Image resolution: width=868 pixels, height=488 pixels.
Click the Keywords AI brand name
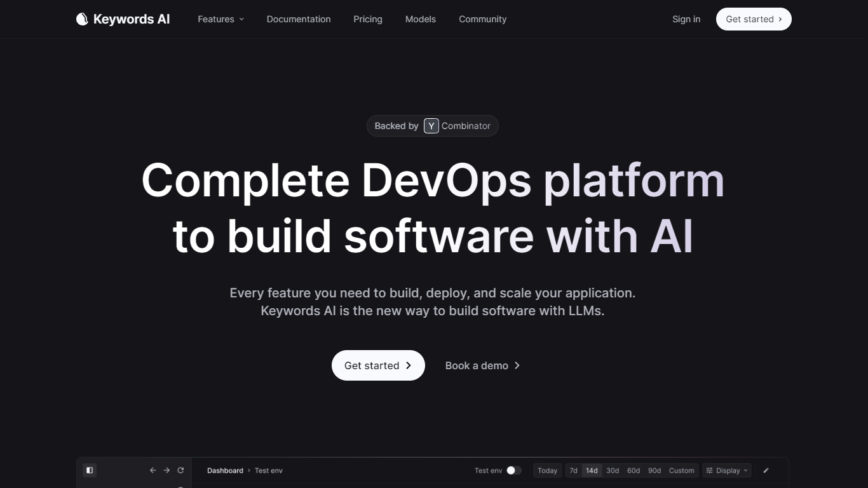click(x=132, y=19)
